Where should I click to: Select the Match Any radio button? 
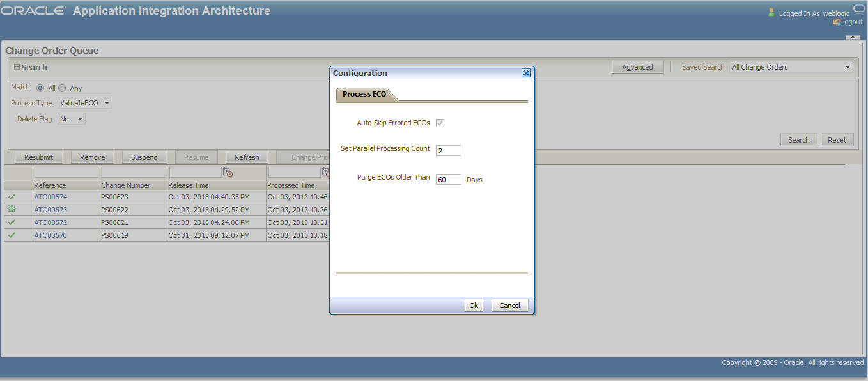click(x=62, y=88)
